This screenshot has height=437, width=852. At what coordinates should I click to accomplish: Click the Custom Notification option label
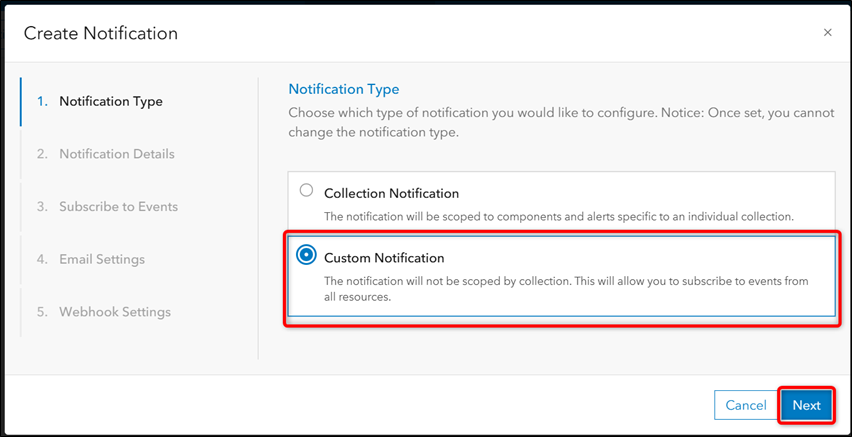383,258
